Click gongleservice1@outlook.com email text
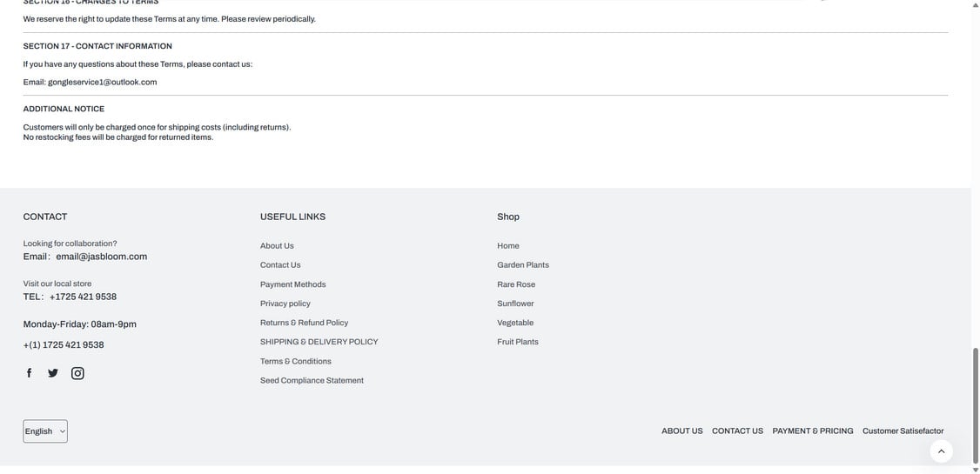980x474 pixels. click(x=103, y=82)
